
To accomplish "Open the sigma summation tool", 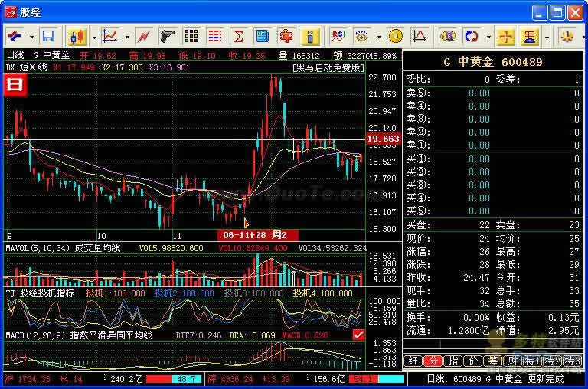I will [238, 36].
